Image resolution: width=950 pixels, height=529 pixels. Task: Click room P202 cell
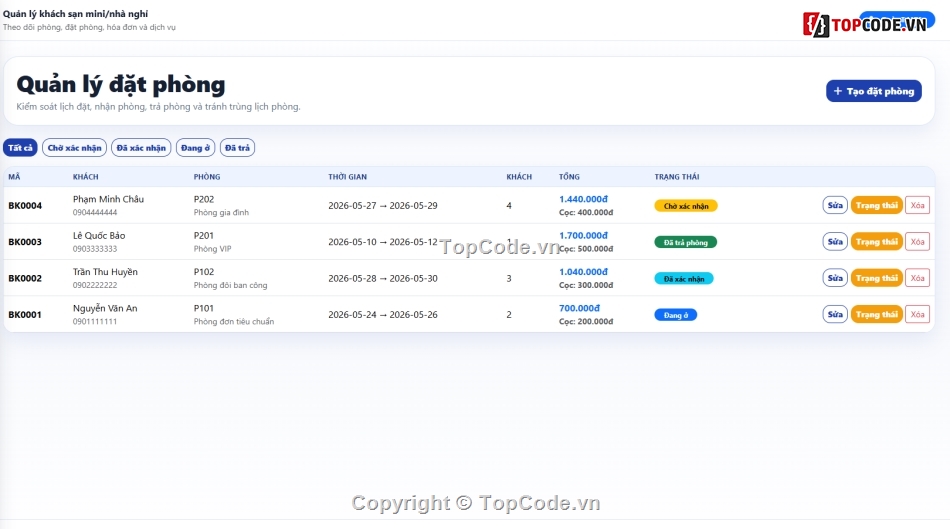[x=204, y=199]
